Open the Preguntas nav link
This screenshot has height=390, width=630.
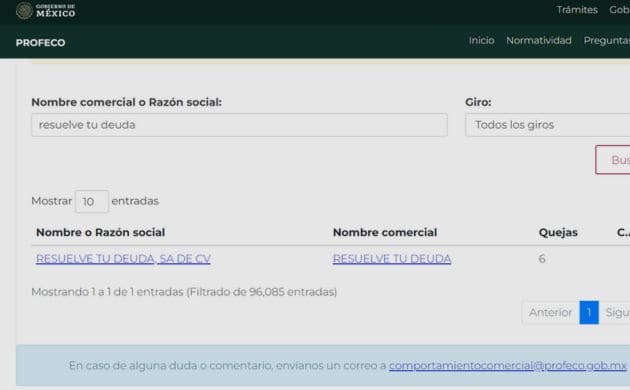click(607, 41)
